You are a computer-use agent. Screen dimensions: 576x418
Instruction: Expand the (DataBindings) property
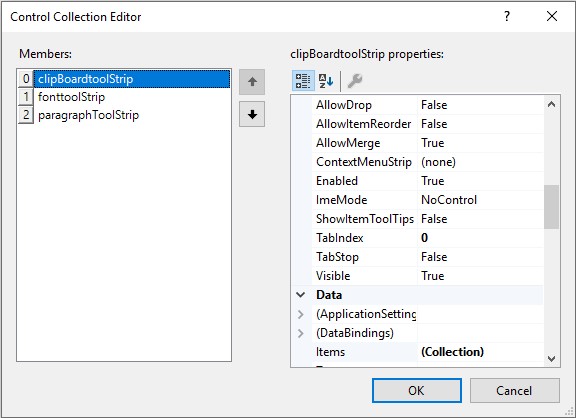coord(301,333)
